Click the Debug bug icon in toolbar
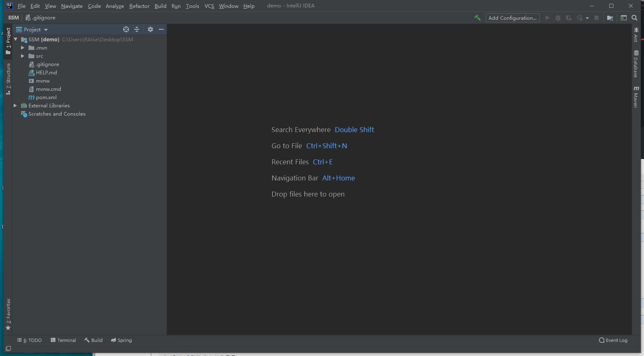 coord(558,18)
